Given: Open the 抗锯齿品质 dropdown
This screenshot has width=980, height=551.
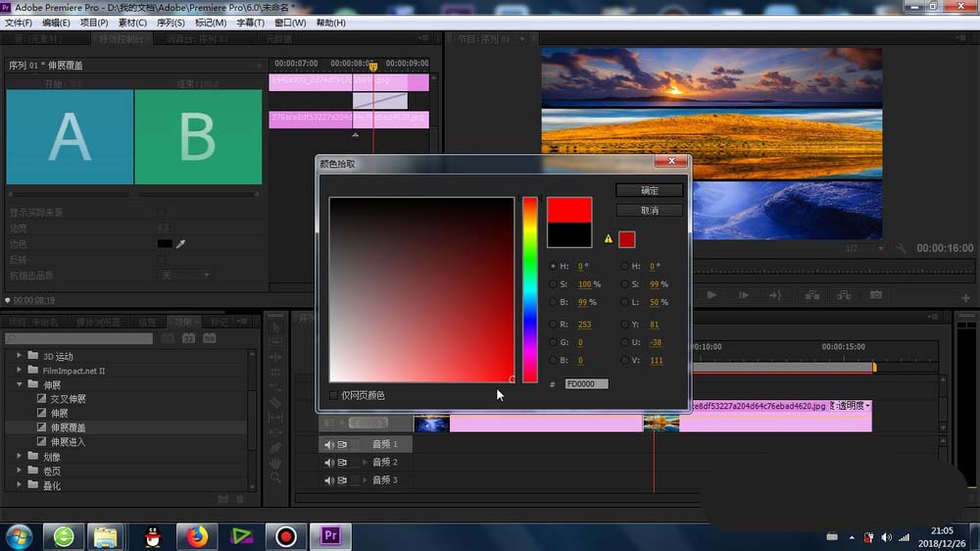Looking at the screenshot, I should pyautogui.click(x=184, y=275).
